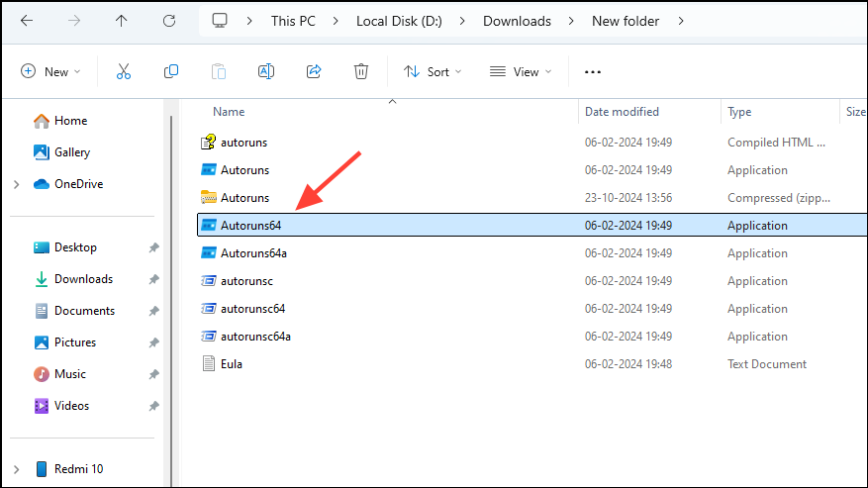Image resolution: width=868 pixels, height=488 pixels.
Task: Delete the selected file with trash icon
Action: point(361,71)
